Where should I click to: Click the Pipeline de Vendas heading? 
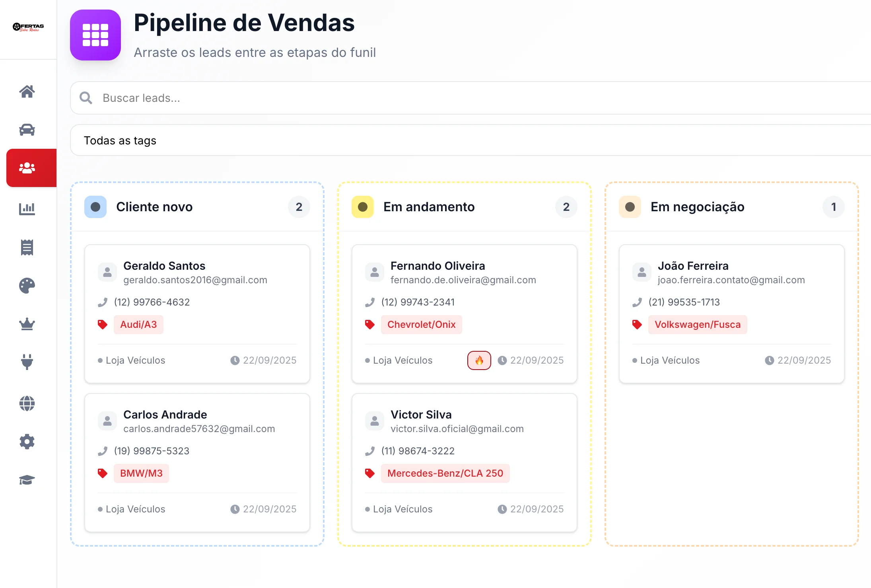coord(244,23)
